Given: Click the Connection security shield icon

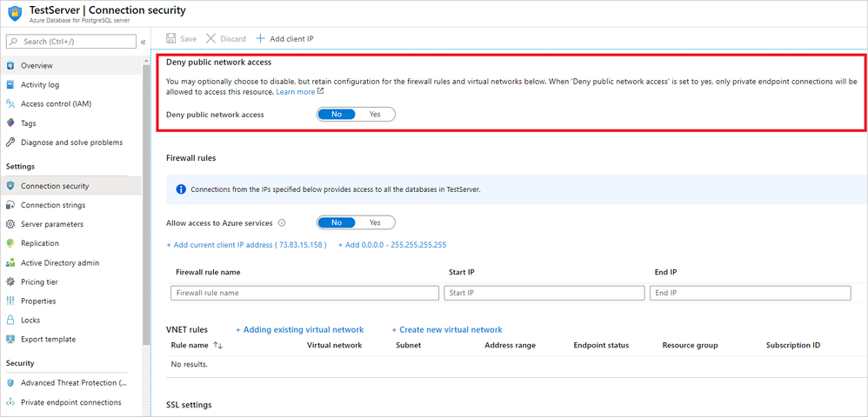Looking at the screenshot, I should coord(10,186).
